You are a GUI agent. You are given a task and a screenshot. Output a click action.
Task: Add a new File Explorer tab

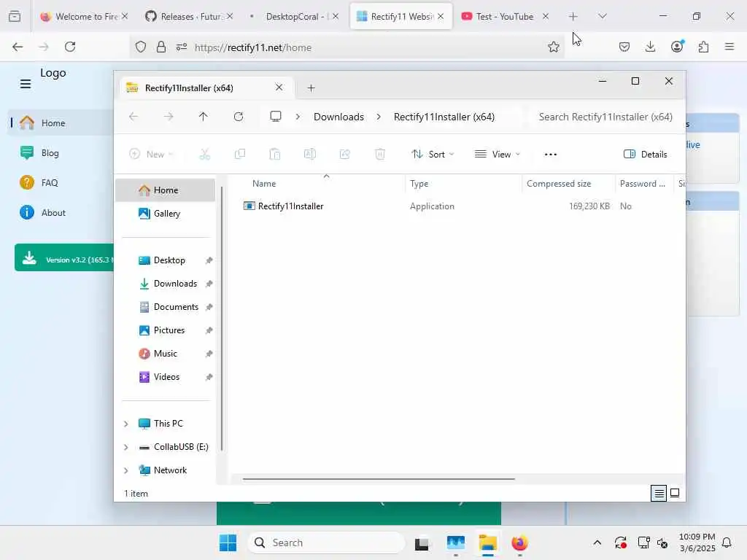pyautogui.click(x=311, y=88)
